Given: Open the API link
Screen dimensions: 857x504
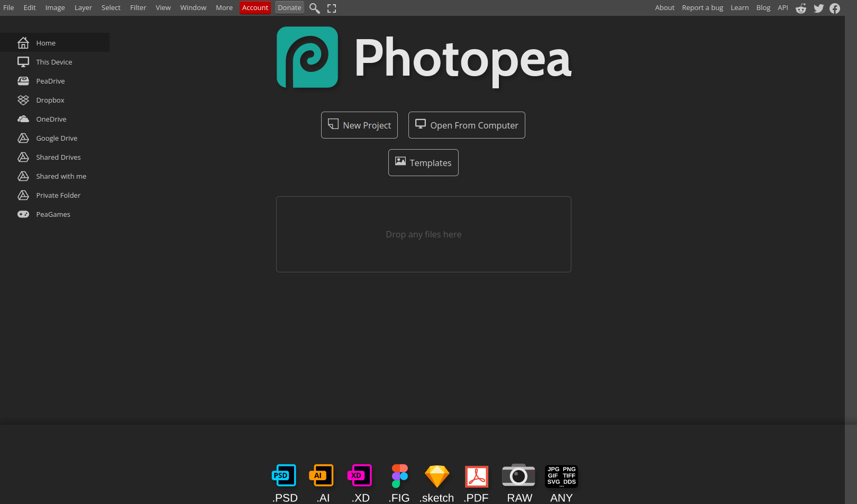Looking at the screenshot, I should tap(783, 7).
